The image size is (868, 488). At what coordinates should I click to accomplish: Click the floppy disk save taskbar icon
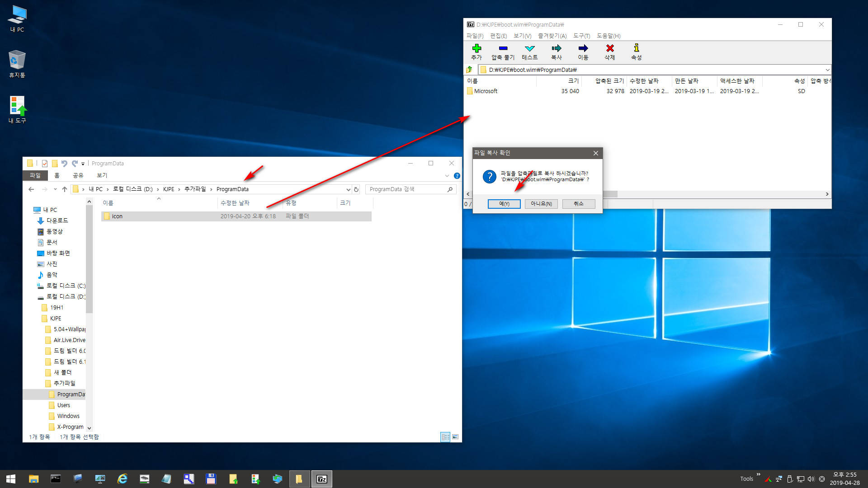pos(211,479)
